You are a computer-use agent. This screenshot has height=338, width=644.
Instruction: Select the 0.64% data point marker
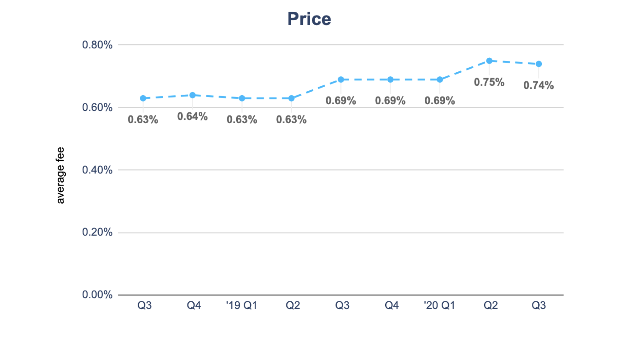(192, 95)
